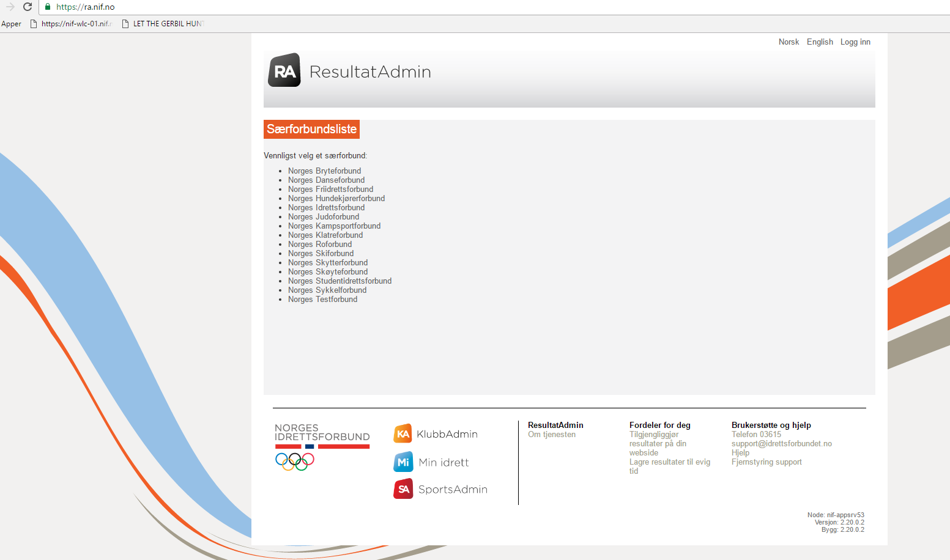
Task: Select Norges Klatreforbund
Action: [x=325, y=235]
